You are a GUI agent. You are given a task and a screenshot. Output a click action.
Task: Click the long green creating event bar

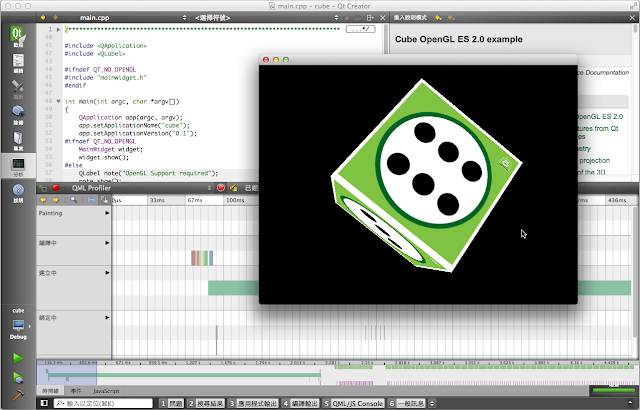point(420,288)
